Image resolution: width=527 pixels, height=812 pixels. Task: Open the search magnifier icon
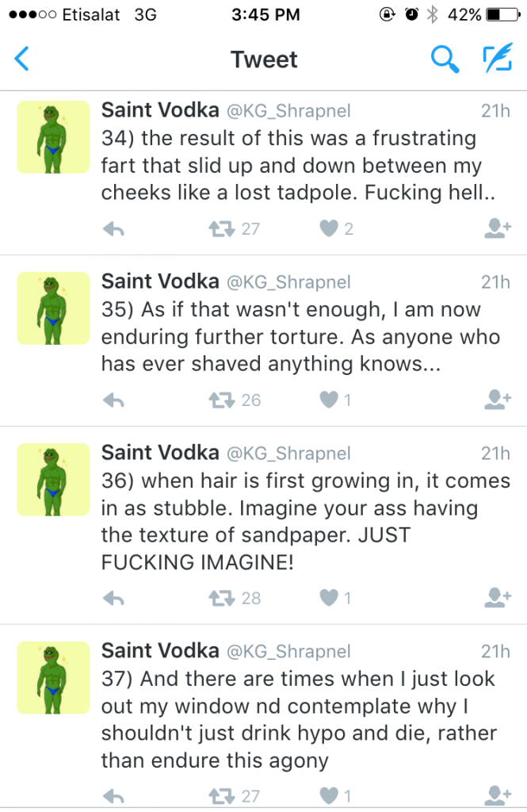click(445, 59)
